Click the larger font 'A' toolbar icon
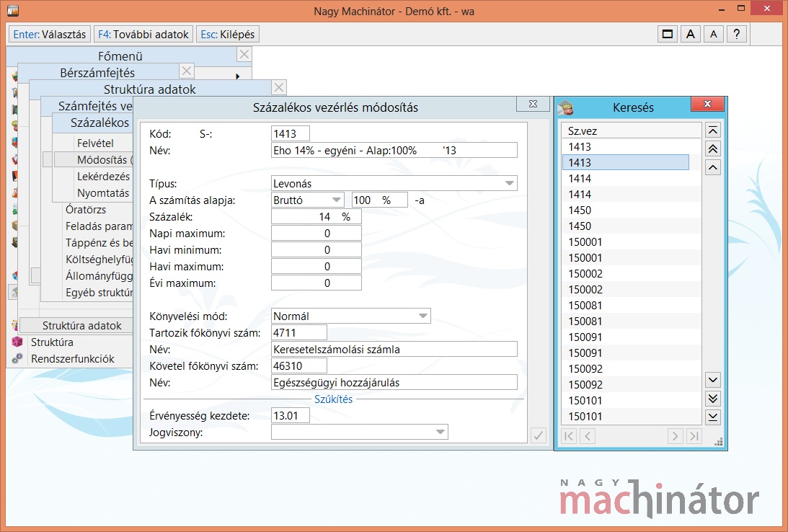788x532 pixels. [x=690, y=34]
